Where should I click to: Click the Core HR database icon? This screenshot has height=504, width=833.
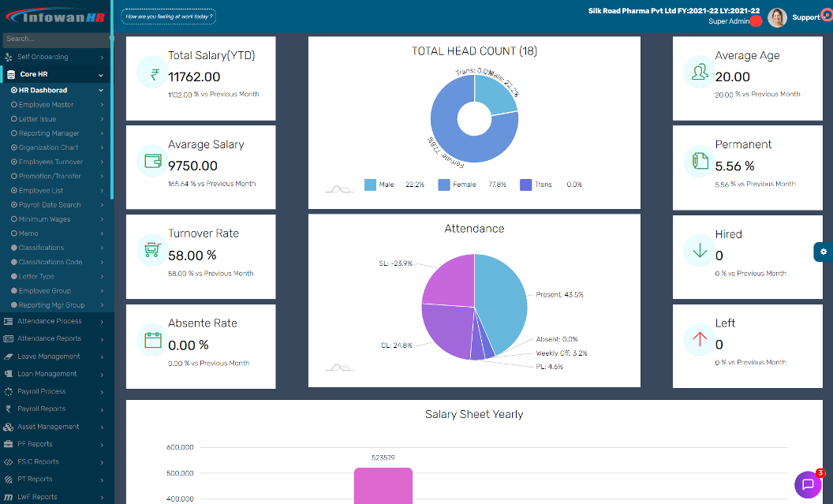point(9,74)
